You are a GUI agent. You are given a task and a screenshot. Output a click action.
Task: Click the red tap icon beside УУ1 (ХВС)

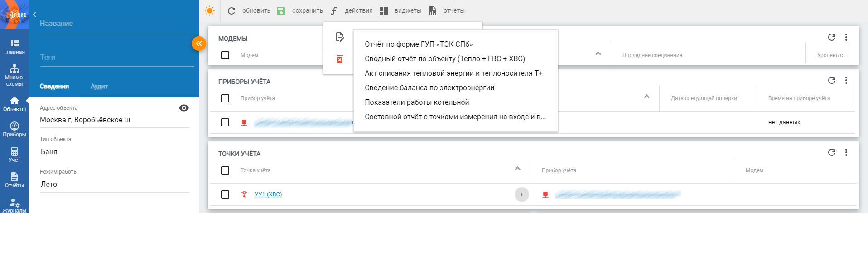[244, 194]
